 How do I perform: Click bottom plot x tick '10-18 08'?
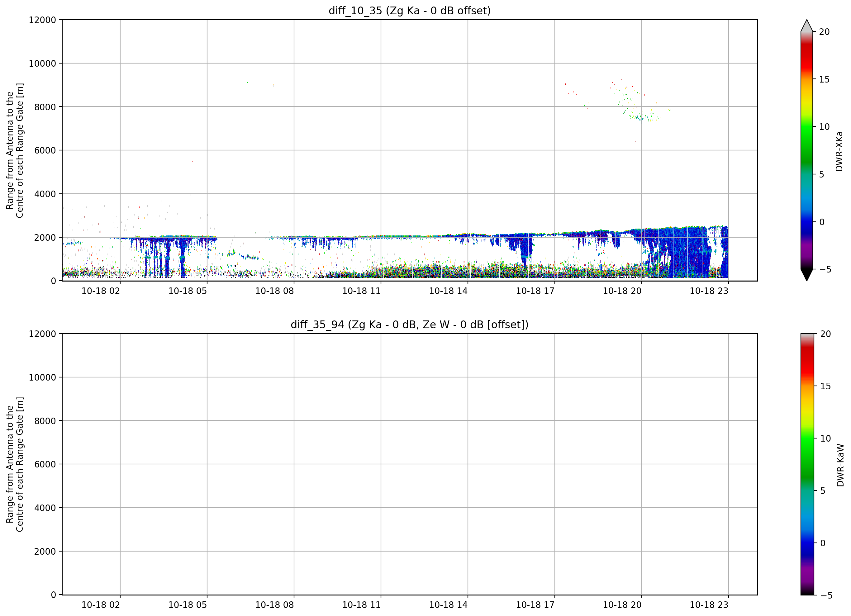point(275,605)
